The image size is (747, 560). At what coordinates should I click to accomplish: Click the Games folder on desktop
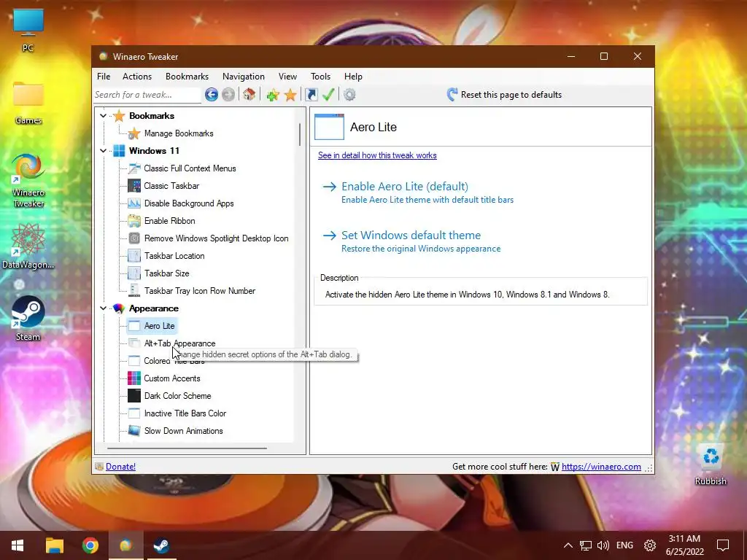coord(28,102)
